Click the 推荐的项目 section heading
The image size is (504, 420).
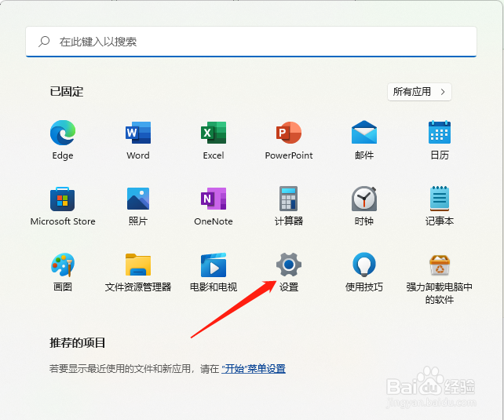tap(78, 343)
